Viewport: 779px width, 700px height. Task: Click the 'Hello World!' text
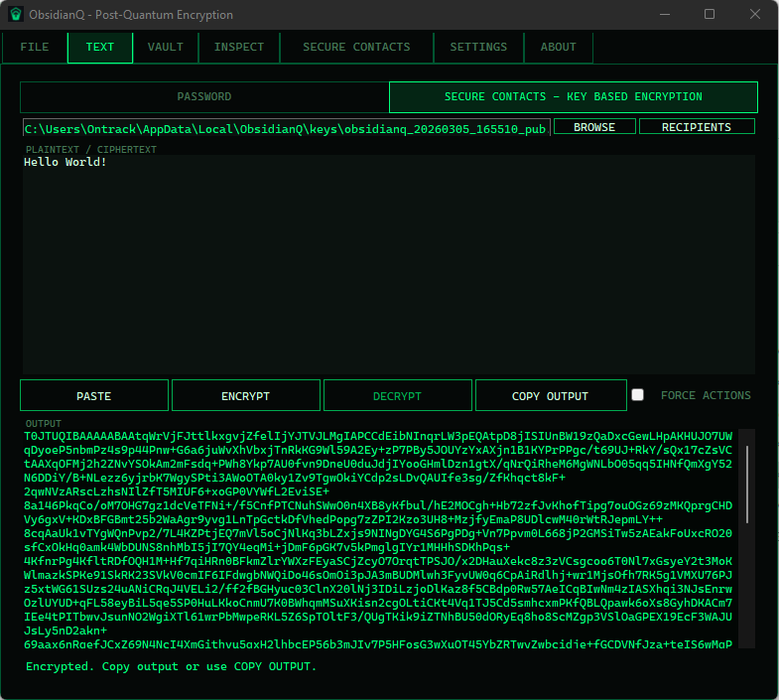tap(65, 162)
